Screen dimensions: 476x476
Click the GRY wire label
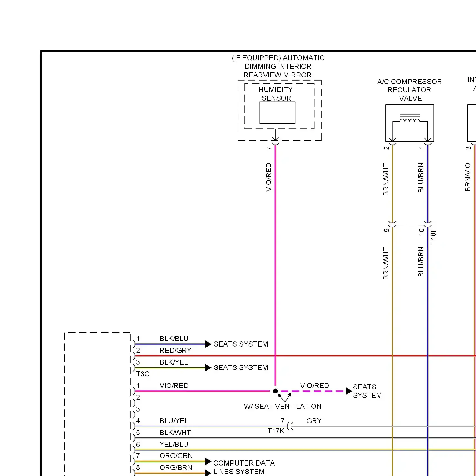click(x=314, y=421)
